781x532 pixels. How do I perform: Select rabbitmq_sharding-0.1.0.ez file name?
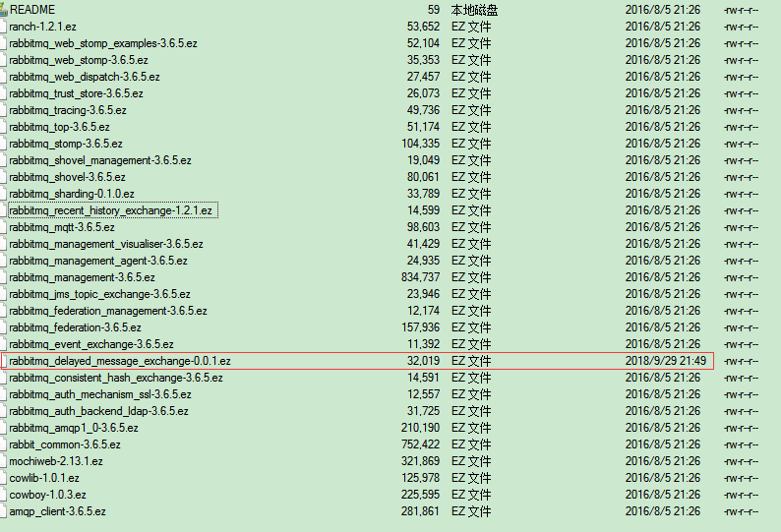click(x=72, y=194)
